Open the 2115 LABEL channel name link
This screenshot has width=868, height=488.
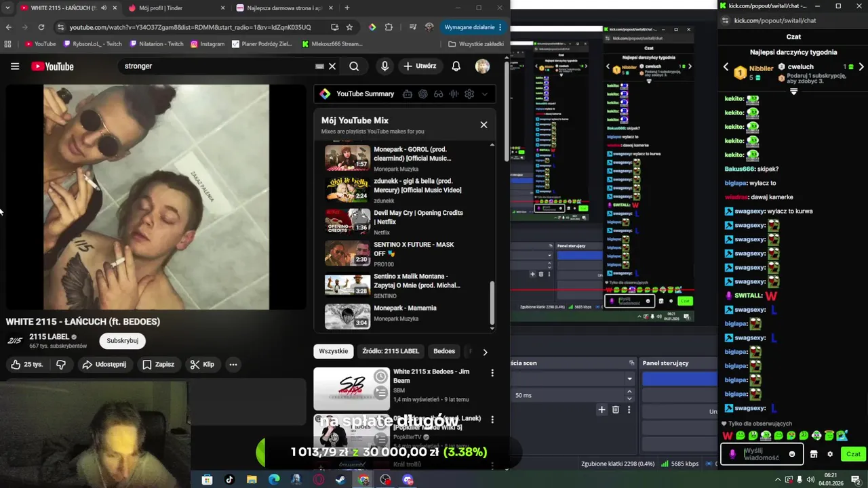click(49, 337)
